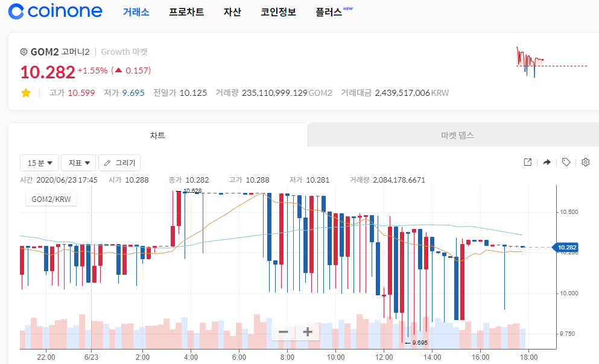Click the coinone logo
The height and width of the screenshot is (364, 599).
coord(55,11)
